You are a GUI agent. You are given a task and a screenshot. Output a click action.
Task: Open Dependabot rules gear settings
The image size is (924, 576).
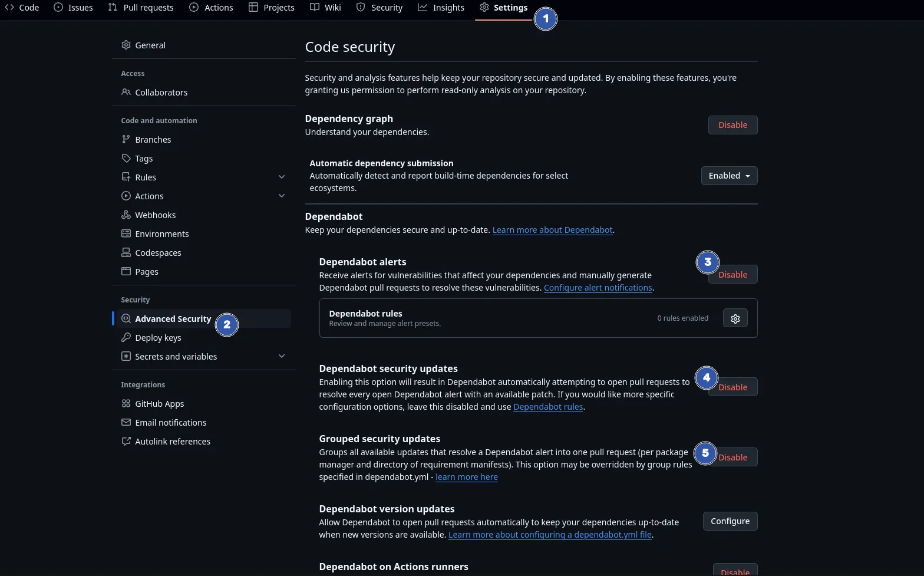click(735, 318)
